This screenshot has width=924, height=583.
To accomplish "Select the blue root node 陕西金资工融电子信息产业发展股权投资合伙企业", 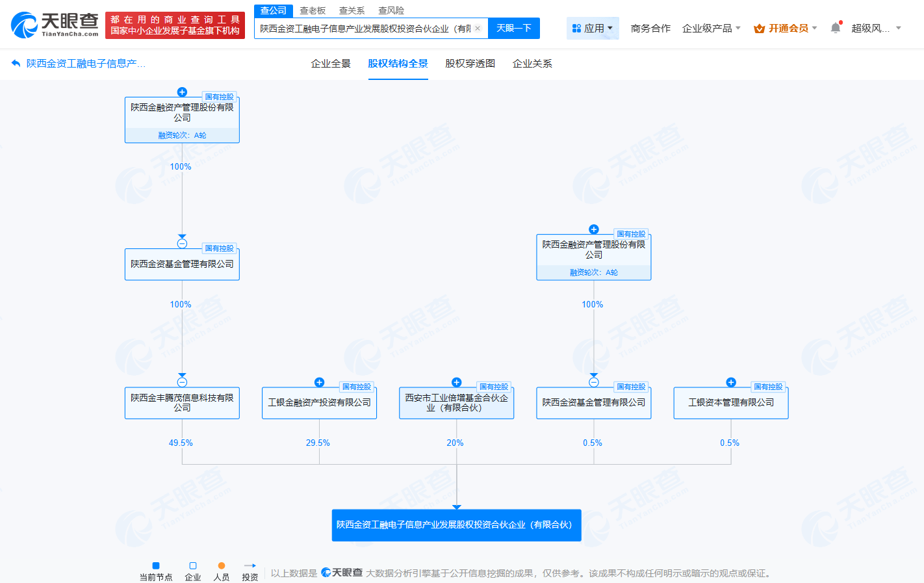I will coord(457,525).
